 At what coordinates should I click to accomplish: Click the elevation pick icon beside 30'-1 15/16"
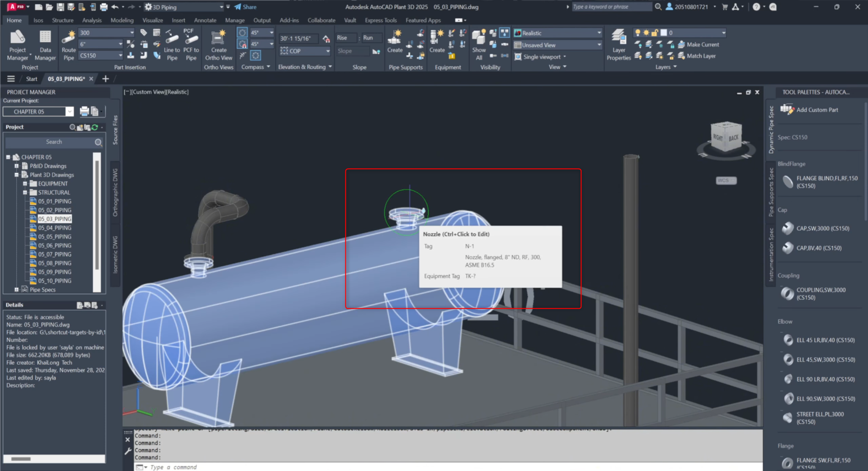tap(326, 39)
